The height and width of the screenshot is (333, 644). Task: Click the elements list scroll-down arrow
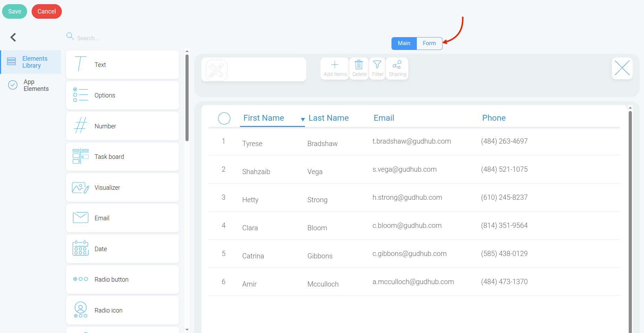click(187, 330)
